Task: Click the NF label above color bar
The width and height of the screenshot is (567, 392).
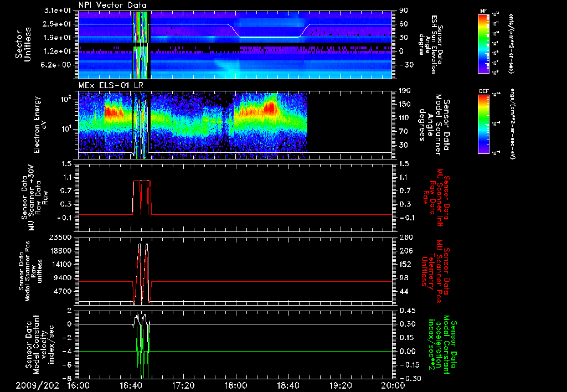Action: tap(483, 11)
